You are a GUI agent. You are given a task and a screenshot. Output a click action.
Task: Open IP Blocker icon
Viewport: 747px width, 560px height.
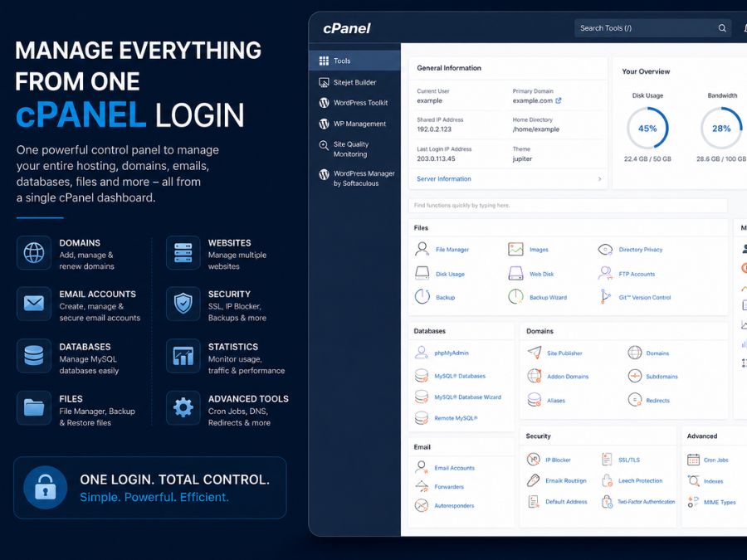pos(533,460)
